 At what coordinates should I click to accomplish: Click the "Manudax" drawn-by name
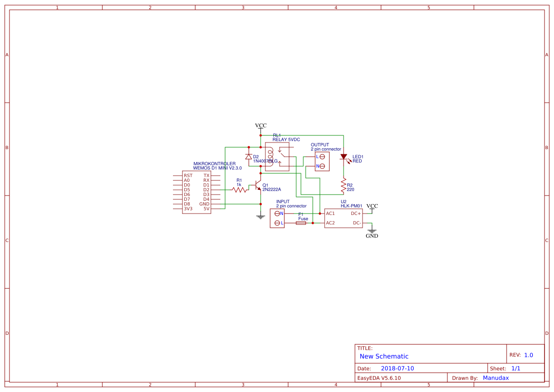(x=496, y=378)
